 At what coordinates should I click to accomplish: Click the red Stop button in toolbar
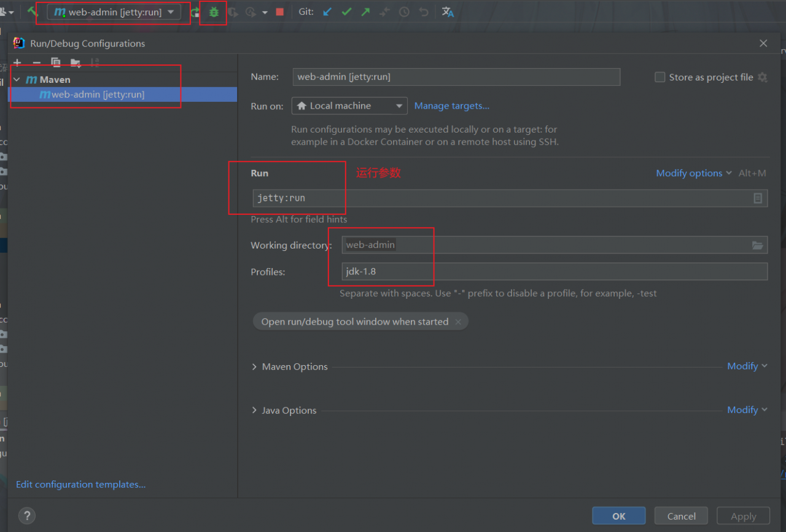[280, 12]
